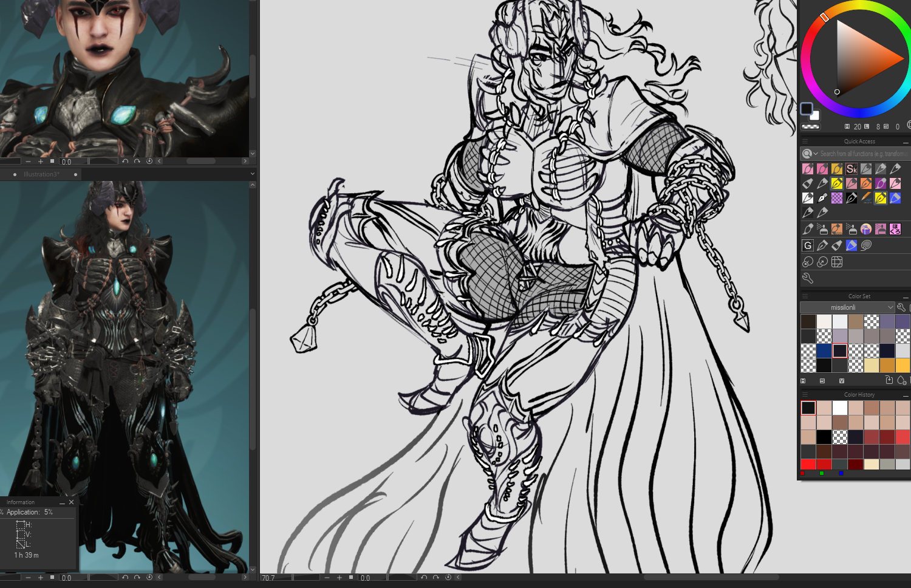This screenshot has height=588, width=911.
Task: Select the 'G' pen icon in Quick Access
Action: pos(808,245)
